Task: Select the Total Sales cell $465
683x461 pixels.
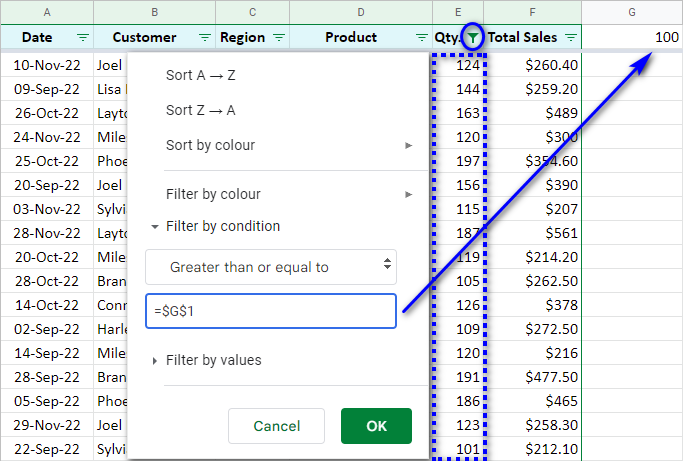Action: click(x=532, y=401)
